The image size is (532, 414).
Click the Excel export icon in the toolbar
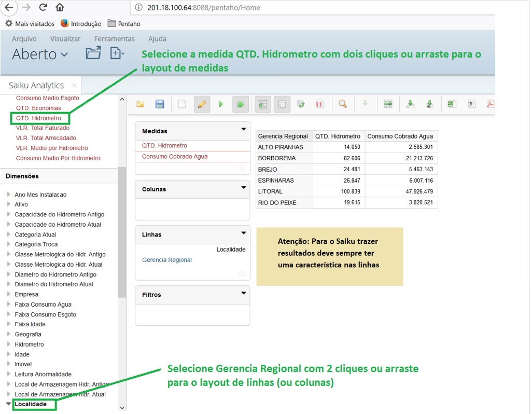tap(451, 104)
